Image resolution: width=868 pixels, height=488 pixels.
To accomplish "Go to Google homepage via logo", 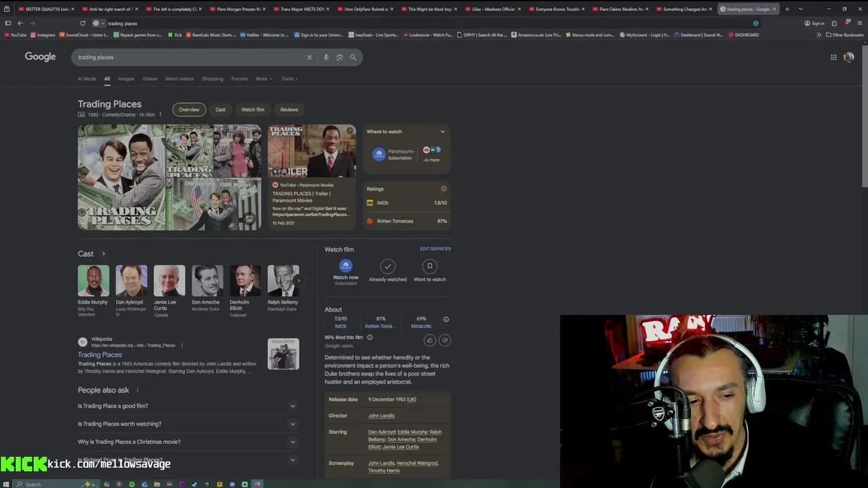I will point(40,57).
